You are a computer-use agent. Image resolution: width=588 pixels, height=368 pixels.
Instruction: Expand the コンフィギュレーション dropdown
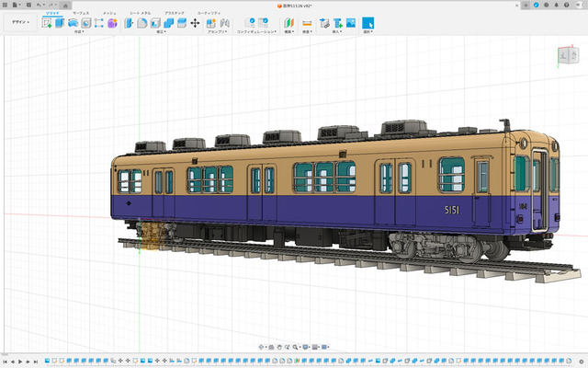point(256,32)
